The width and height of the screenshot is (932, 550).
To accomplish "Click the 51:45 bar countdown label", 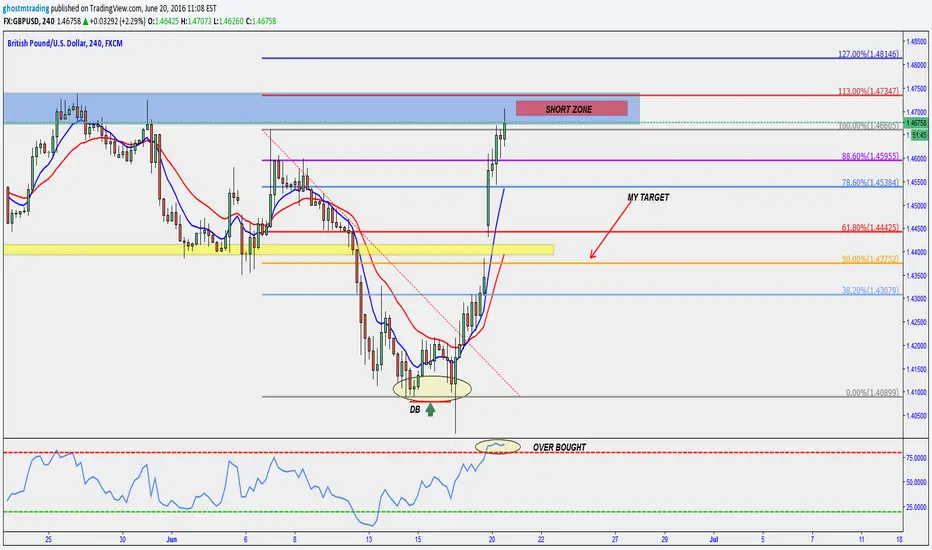I will pos(918,135).
